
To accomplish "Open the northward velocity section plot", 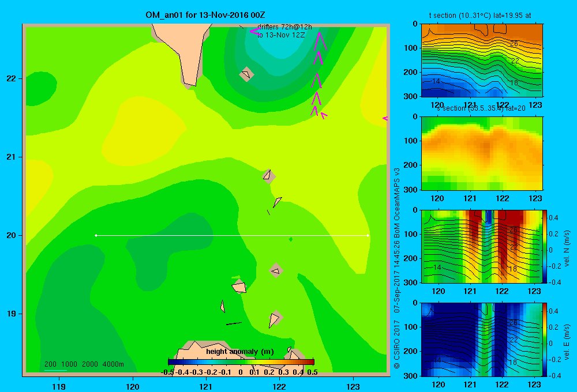I will point(482,246).
